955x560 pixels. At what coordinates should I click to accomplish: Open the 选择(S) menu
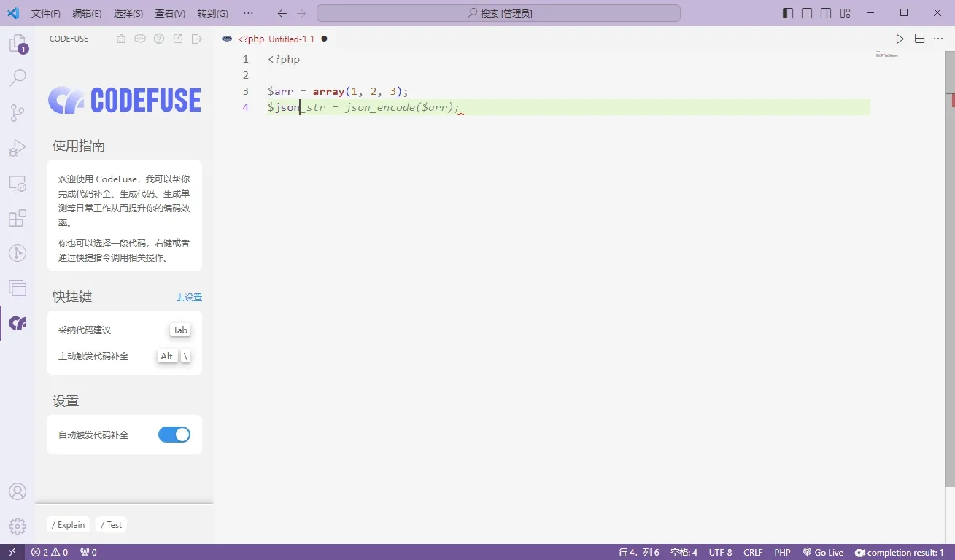[128, 13]
